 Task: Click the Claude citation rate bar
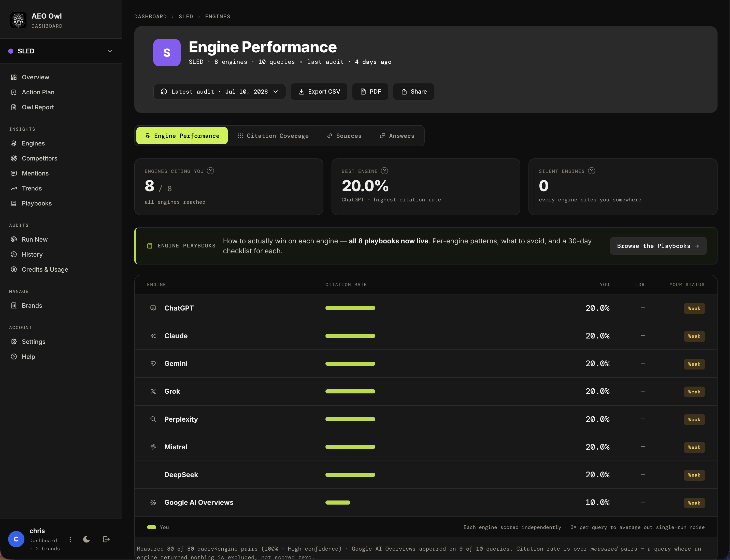tap(350, 336)
